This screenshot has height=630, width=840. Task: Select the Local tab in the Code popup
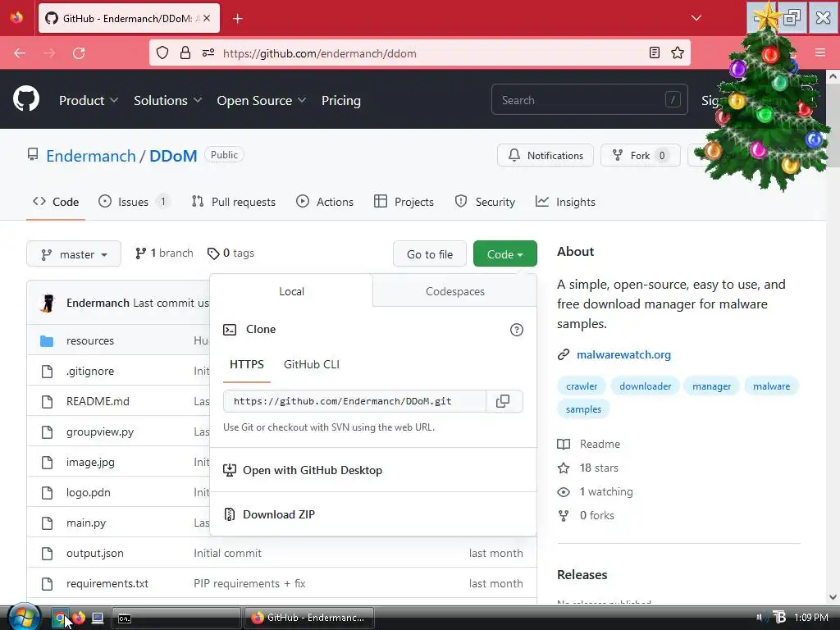pyautogui.click(x=291, y=291)
